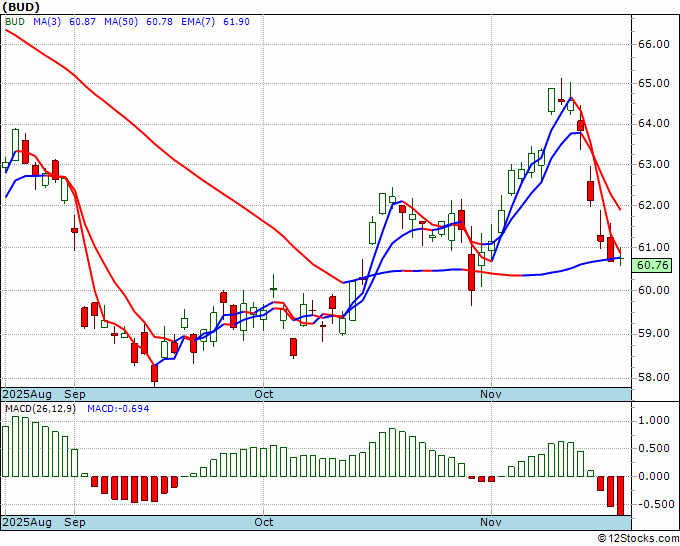Click the 63.00 price axis label
Image resolution: width=680 pixels, height=546 pixels.
click(x=654, y=164)
